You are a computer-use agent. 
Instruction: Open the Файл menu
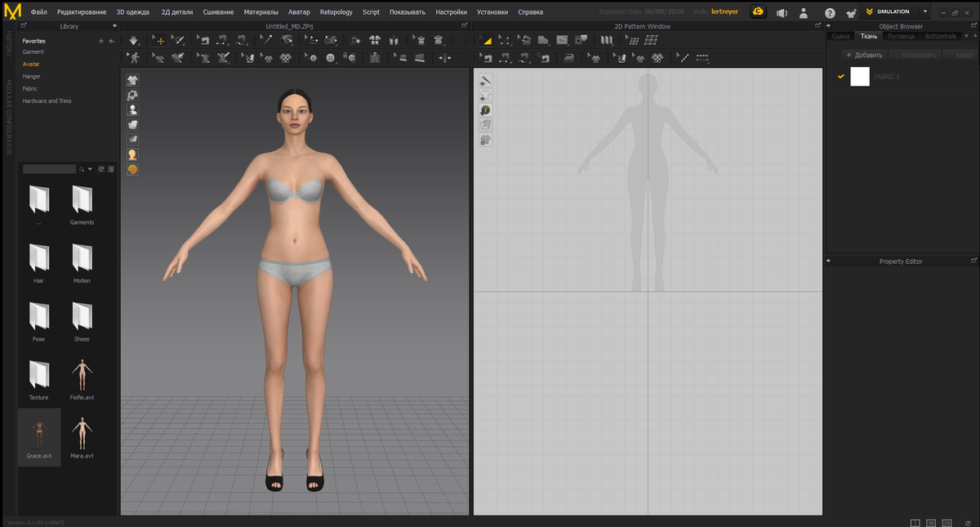point(39,12)
